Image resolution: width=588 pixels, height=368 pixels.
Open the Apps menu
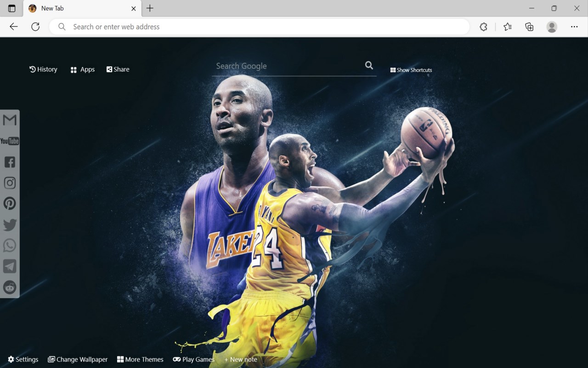[83, 69]
